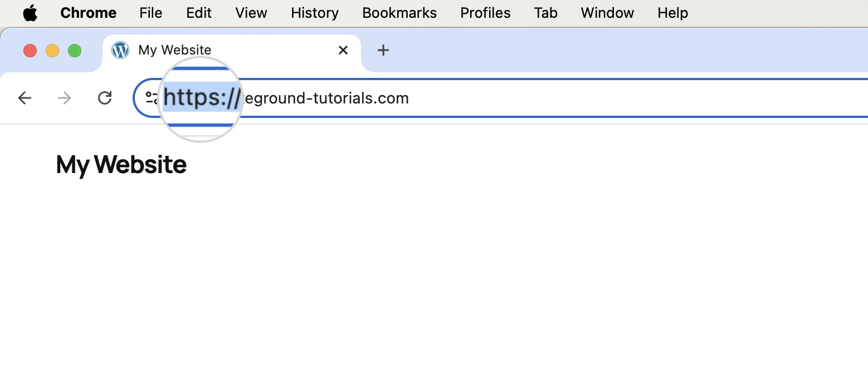Open the Help menu
The width and height of the screenshot is (868, 365).
click(x=672, y=13)
